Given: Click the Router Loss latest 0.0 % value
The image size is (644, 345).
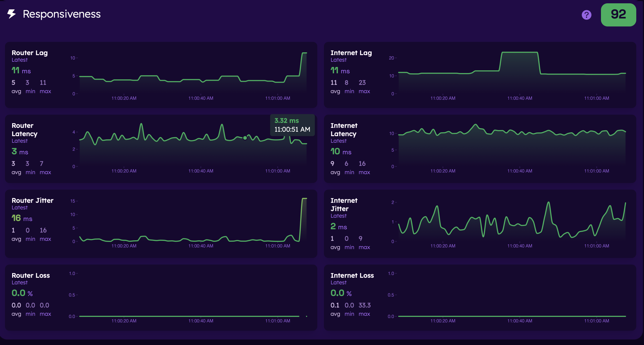Looking at the screenshot, I should pos(22,293).
